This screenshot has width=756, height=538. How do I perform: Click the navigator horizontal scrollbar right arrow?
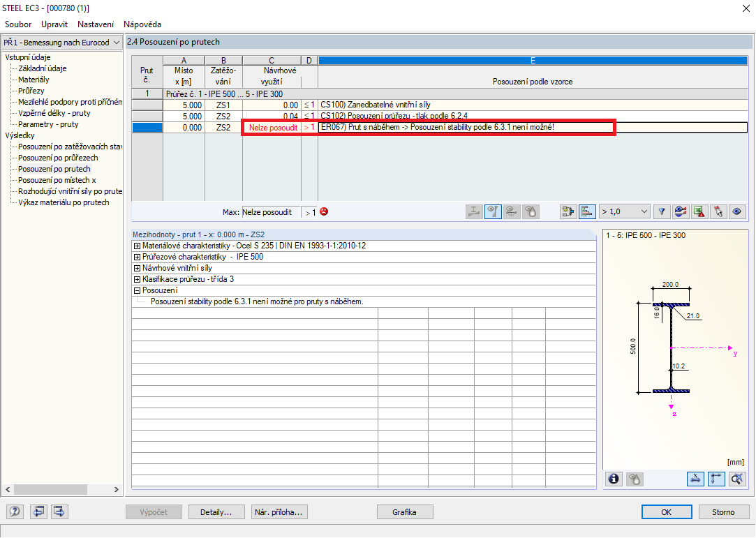(116, 489)
